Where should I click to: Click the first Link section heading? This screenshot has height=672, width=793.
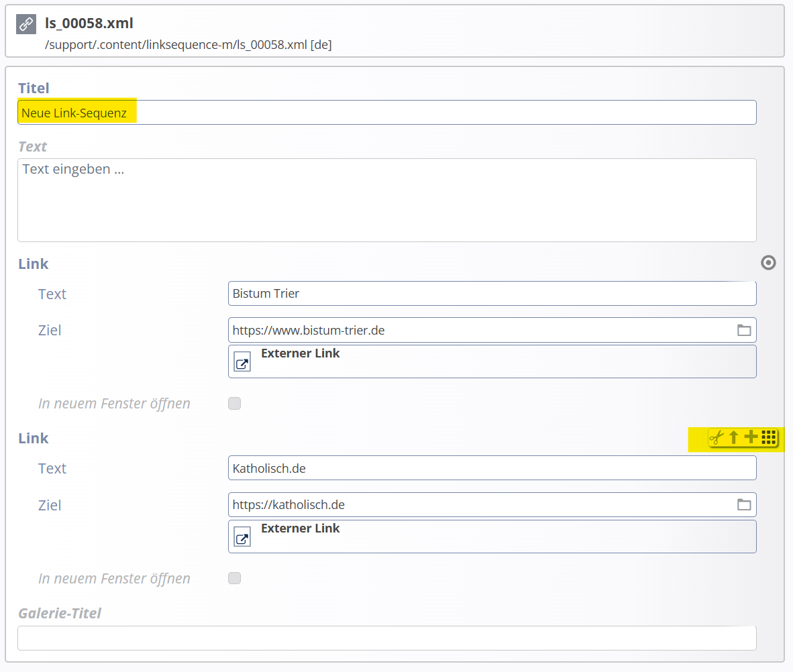tap(34, 264)
